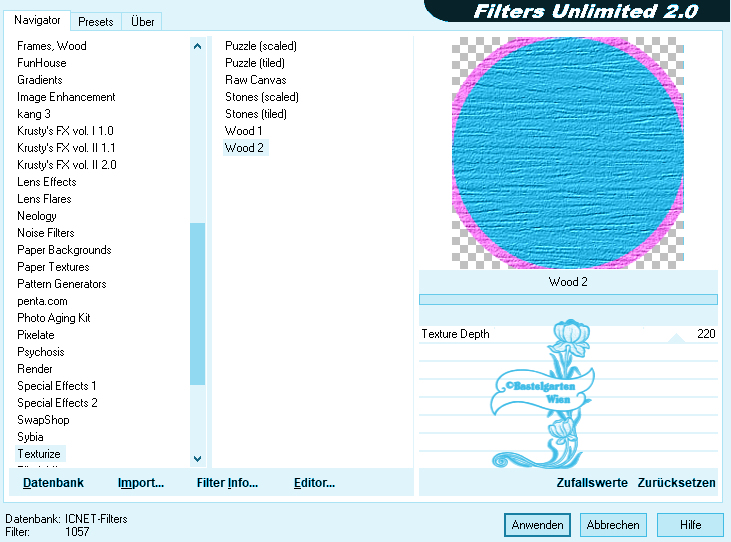
Task: Select Frames, Wood category
Action: click(52, 46)
